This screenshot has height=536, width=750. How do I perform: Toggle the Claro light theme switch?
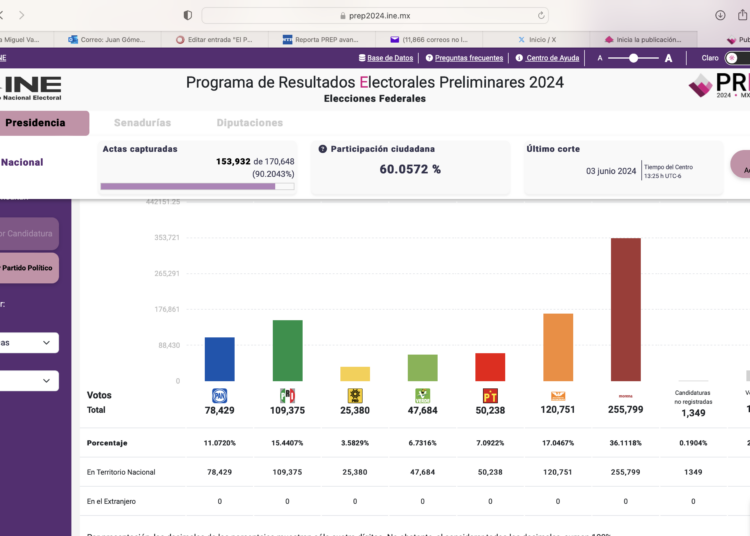click(739, 58)
